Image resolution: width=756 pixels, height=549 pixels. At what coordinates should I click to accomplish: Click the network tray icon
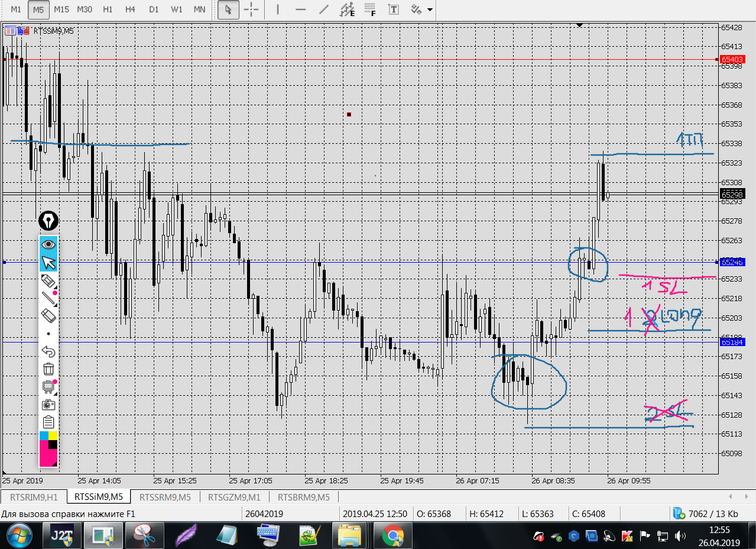[662, 537]
